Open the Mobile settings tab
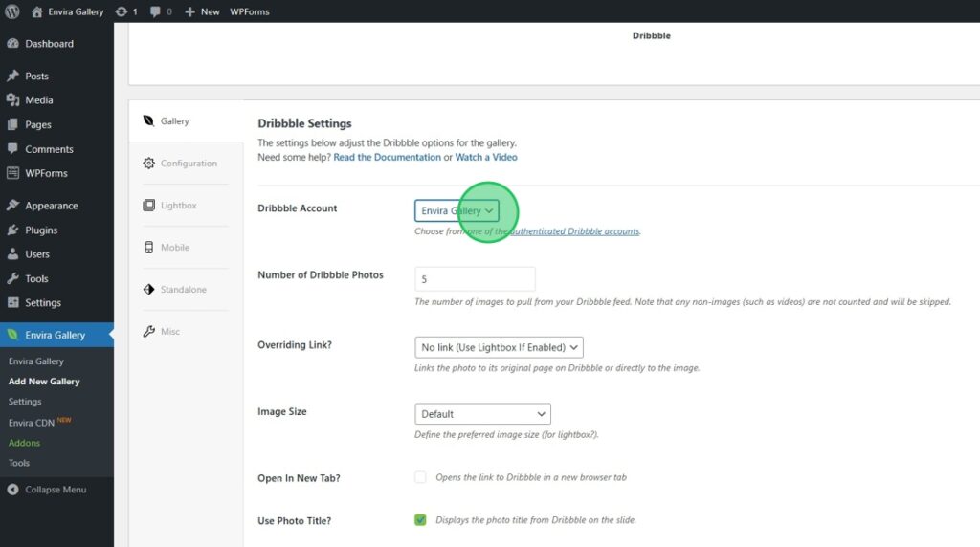This screenshot has width=980, height=547. [x=174, y=248]
